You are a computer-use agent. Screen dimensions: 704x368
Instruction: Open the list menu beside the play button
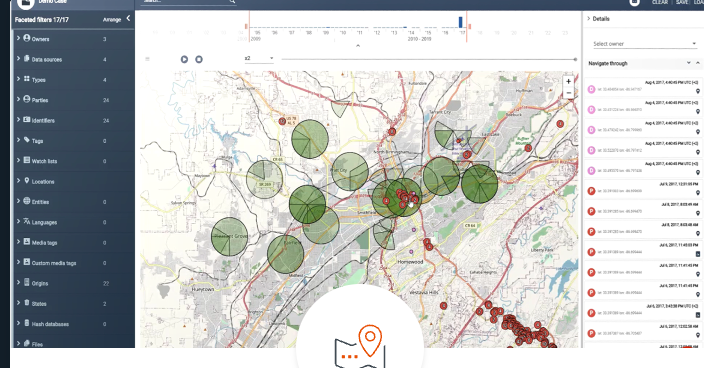(147, 59)
